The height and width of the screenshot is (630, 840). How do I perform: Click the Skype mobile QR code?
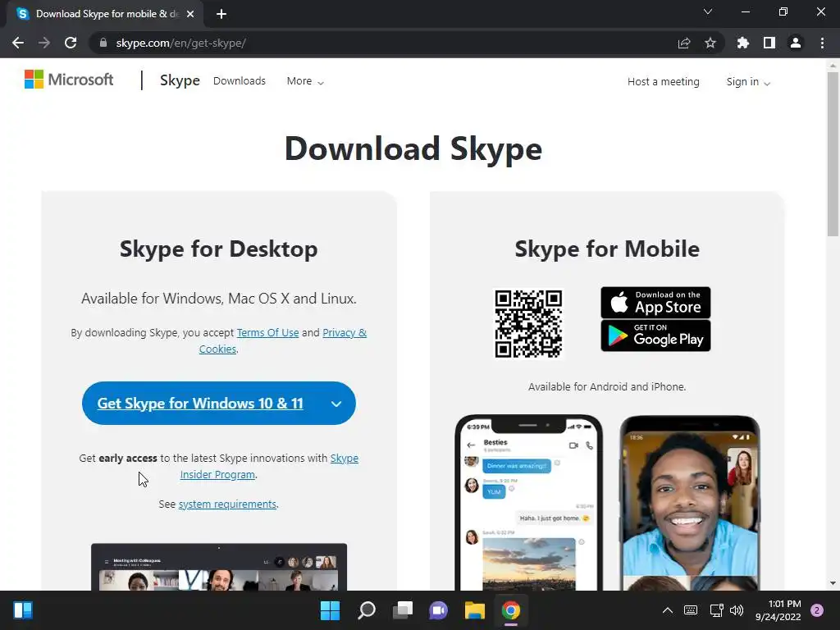pyautogui.click(x=528, y=323)
